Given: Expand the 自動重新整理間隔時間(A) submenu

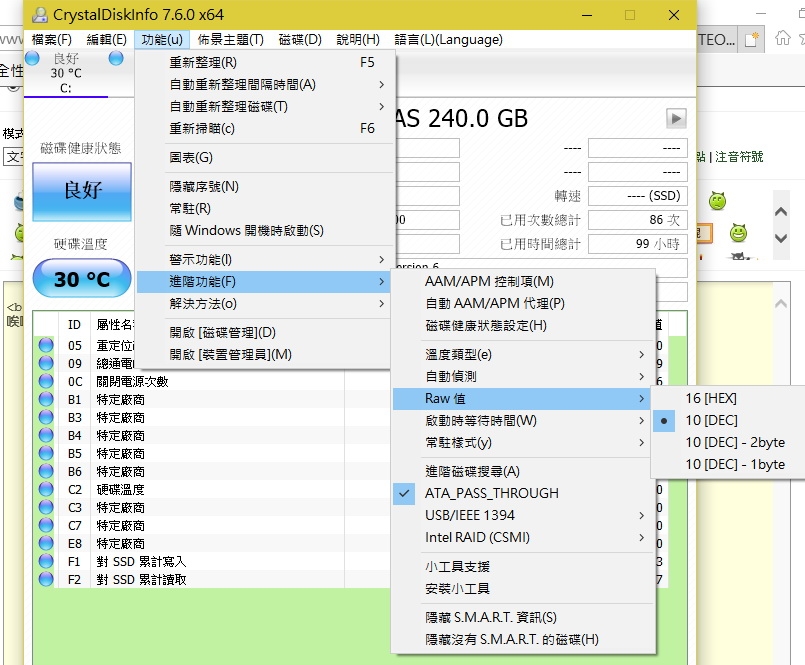Looking at the screenshot, I should click(265, 84).
